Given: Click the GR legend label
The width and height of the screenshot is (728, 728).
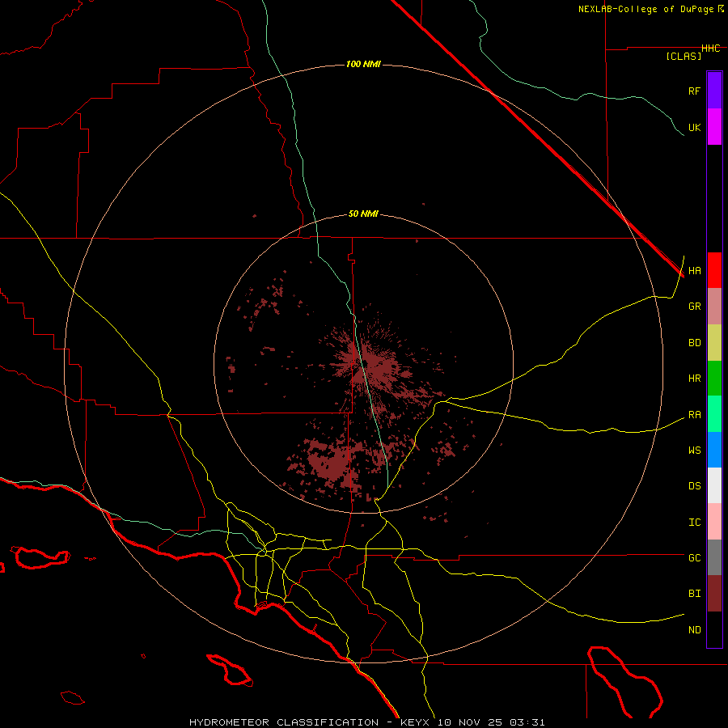Looking at the screenshot, I should [x=694, y=307].
